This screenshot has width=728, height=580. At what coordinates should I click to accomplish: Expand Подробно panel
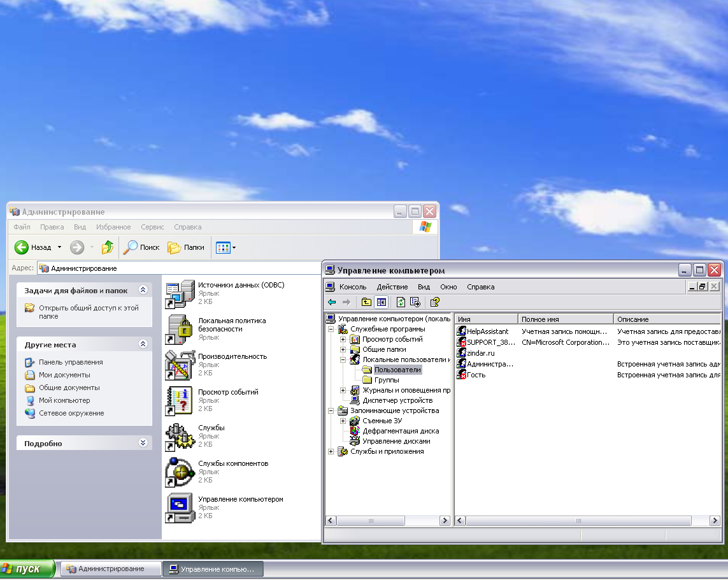point(143,443)
